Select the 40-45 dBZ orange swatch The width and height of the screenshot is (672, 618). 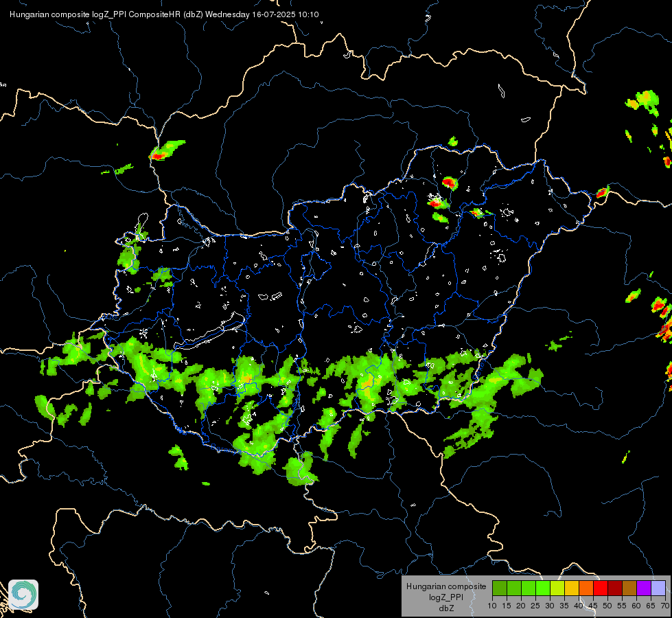586,588
